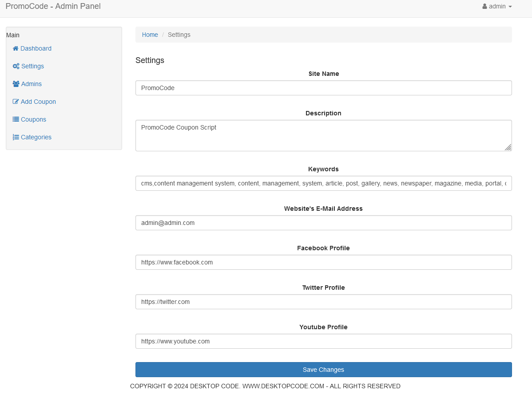Viewport: 532px width, 406px height.
Task: Click the Admins users icon in sidebar
Action: (16, 84)
